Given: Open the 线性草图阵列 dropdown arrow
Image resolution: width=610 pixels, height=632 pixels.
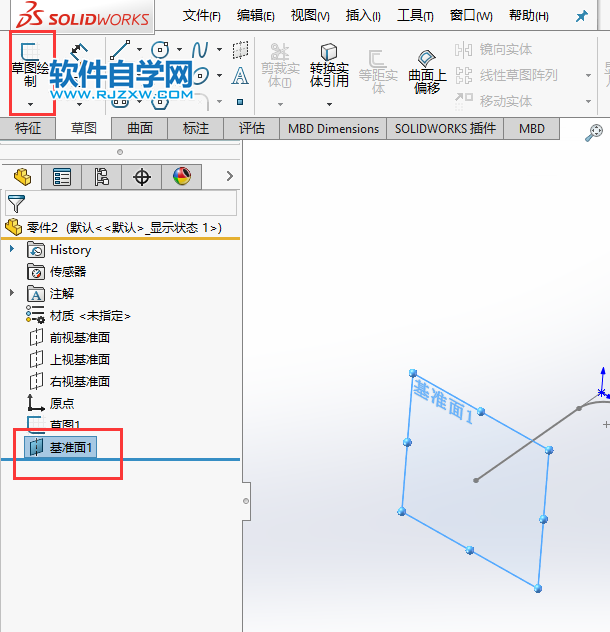Looking at the screenshot, I should (588, 75).
